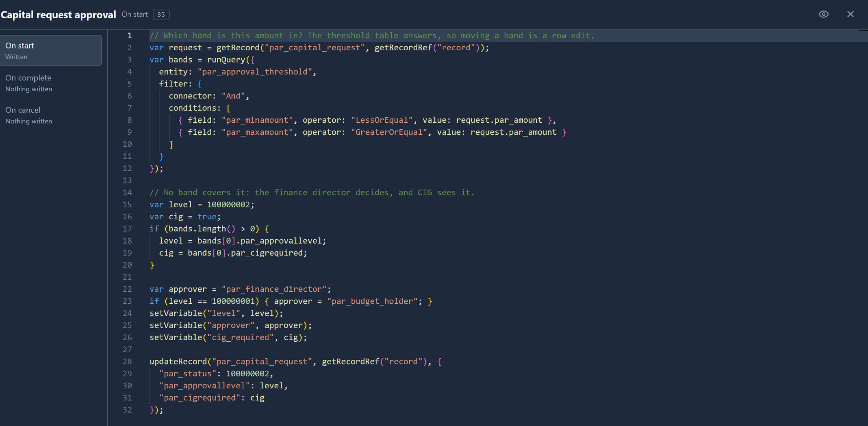Open the On cancel script tab

(51, 115)
